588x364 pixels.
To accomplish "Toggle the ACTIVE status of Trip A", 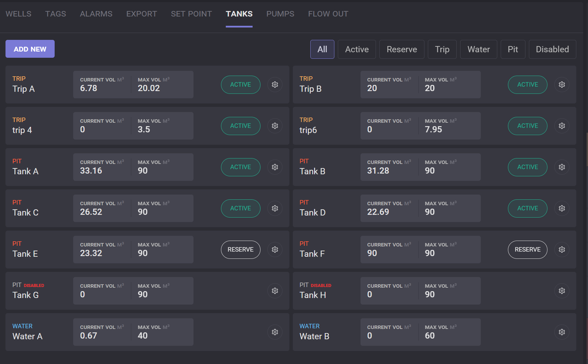I will coord(240,85).
